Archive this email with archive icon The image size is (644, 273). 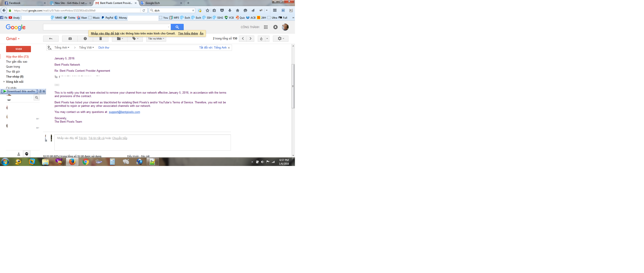(x=70, y=39)
